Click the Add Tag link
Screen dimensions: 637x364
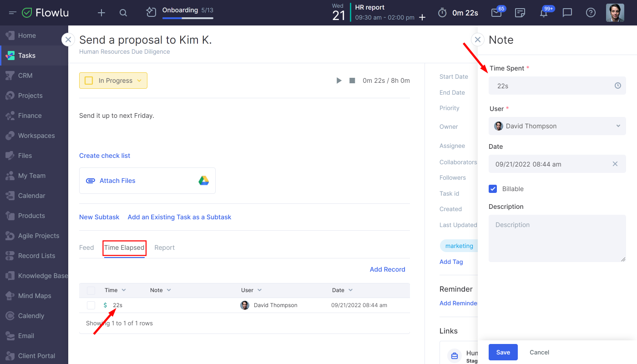[x=451, y=262]
